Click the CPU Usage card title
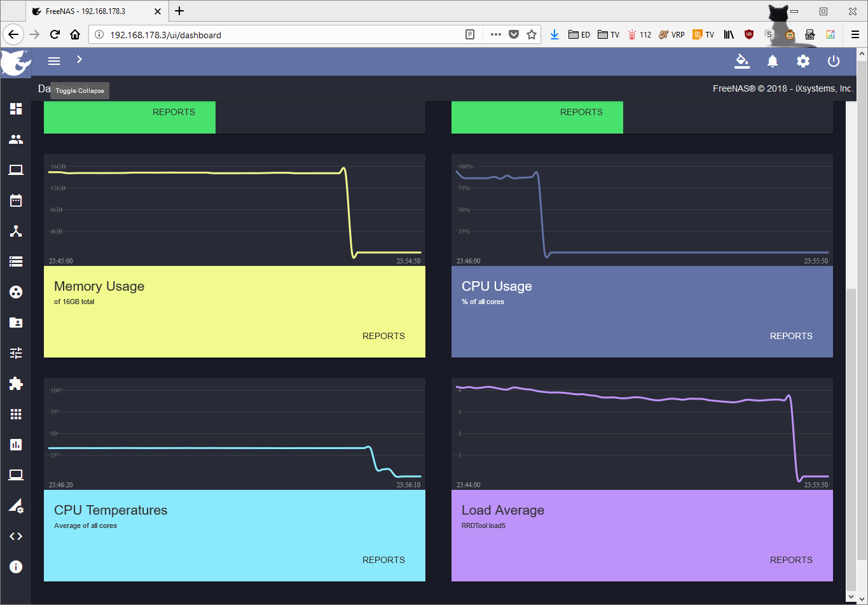Viewport: 868px width, 605px height. [x=497, y=286]
